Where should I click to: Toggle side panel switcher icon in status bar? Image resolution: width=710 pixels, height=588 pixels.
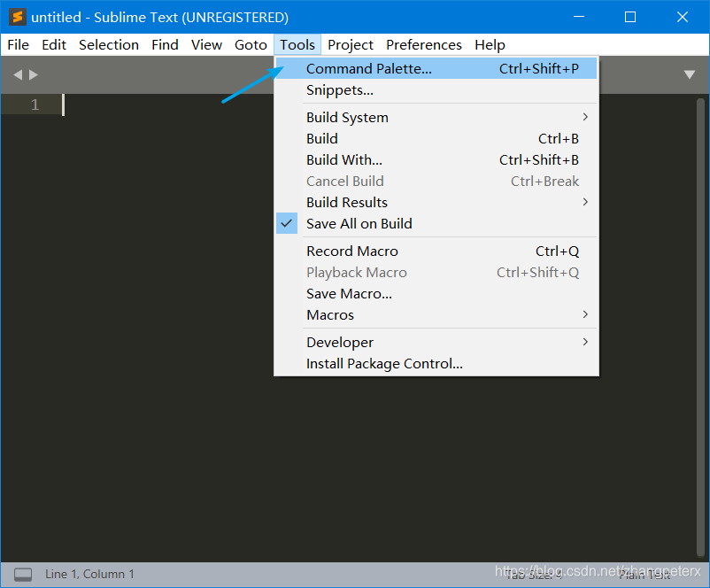click(x=23, y=575)
